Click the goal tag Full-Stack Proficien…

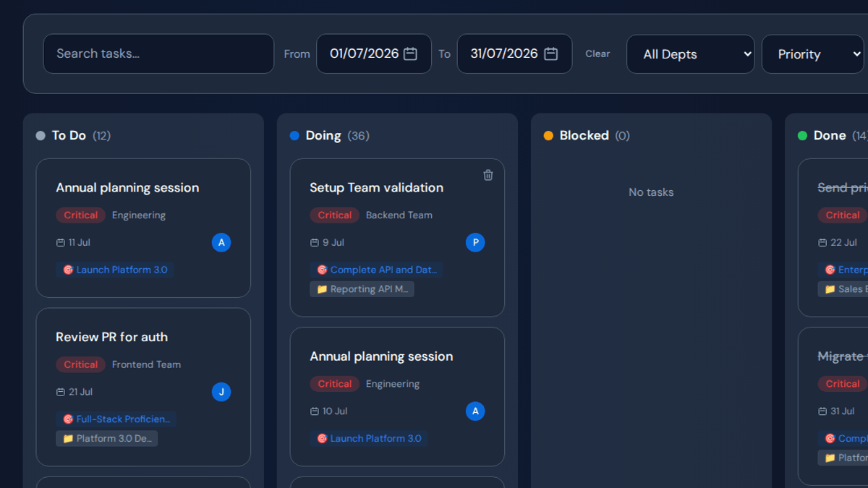point(116,419)
